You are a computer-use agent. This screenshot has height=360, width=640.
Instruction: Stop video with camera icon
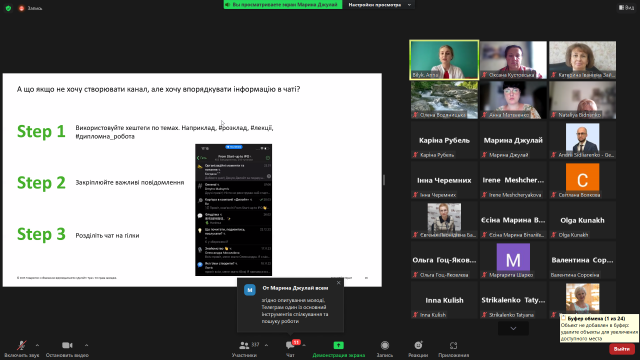pos(67,345)
